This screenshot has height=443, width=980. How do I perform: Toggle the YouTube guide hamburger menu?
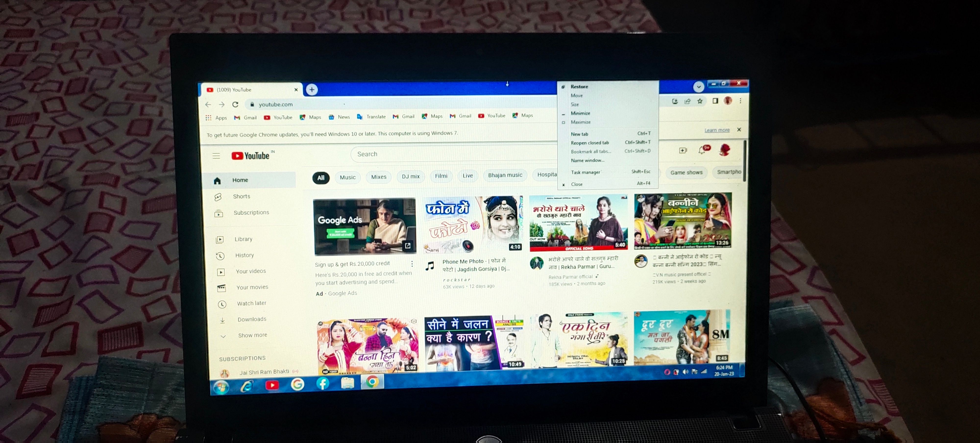(216, 156)
